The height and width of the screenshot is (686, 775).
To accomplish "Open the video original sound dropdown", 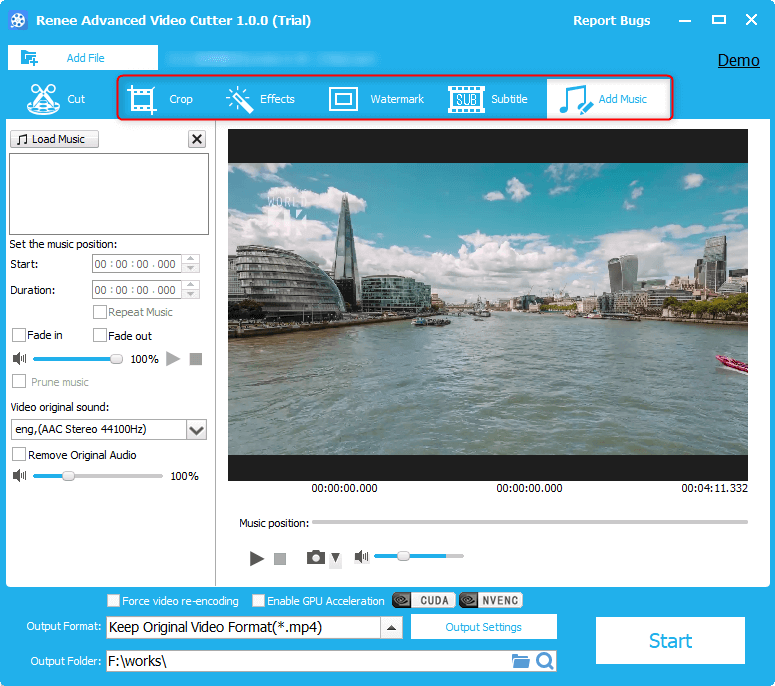I will click(196, 430).
